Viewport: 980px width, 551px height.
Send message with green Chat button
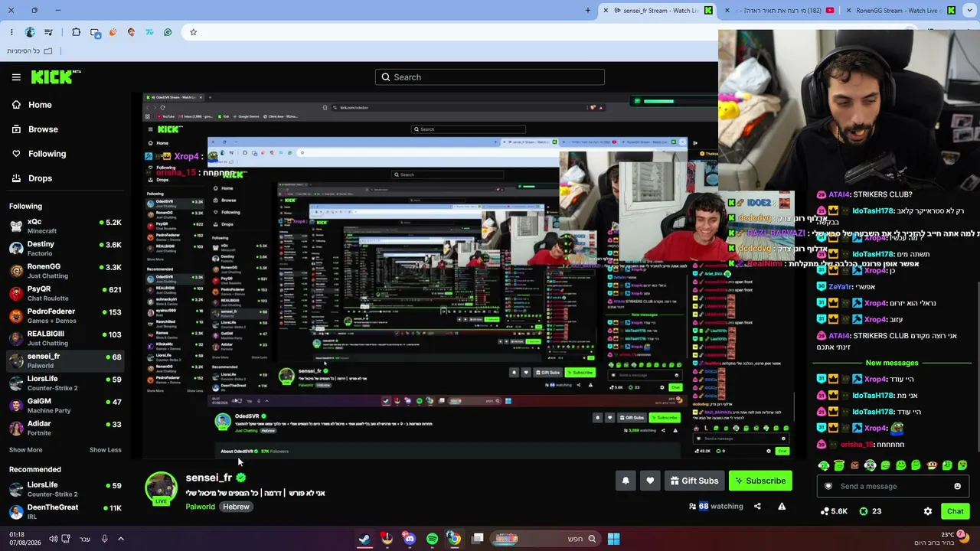pyautogui.click(x=955, y=511)
